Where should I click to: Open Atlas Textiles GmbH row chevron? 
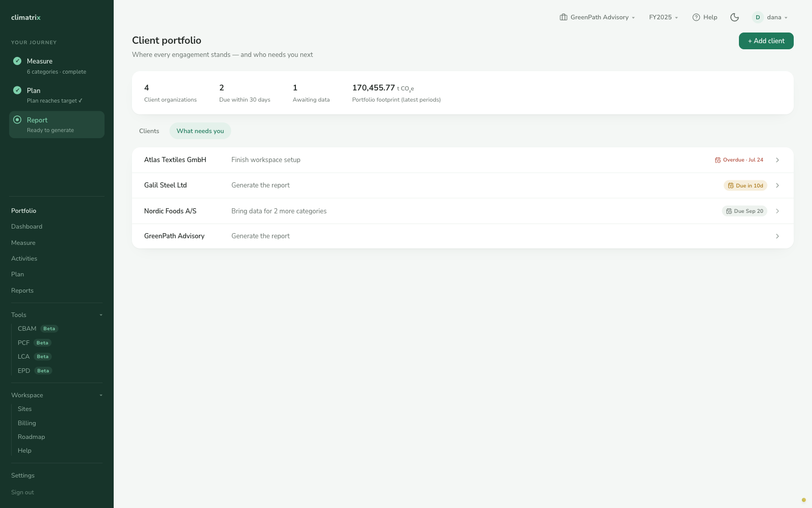coord(777,160)
